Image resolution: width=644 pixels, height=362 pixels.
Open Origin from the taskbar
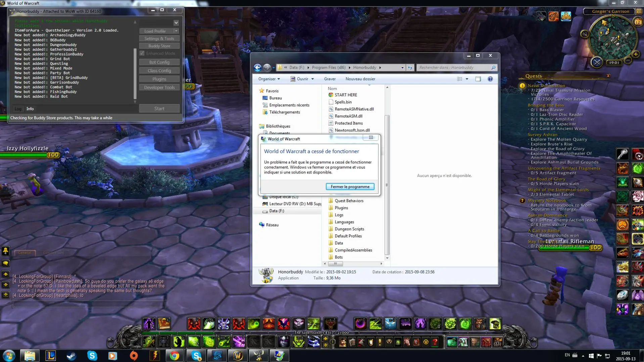(x=134, y=356)
